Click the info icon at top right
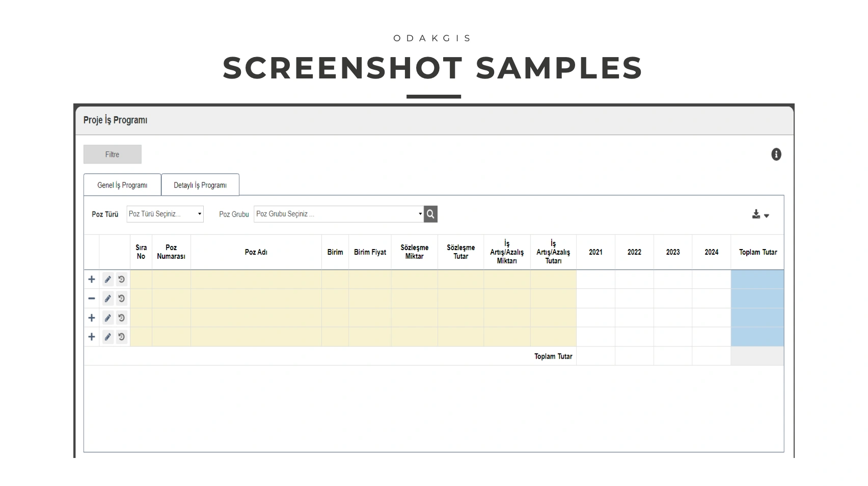The width and height of the screenshot is (868, 486). [776, 154]
